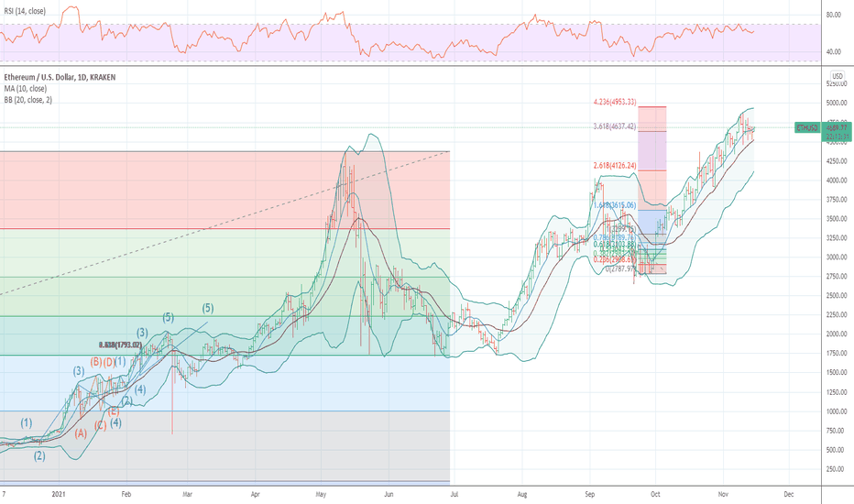Click the Oct label on time axis
The height and width of the screenshot is (504, 854).
[655, 495]
